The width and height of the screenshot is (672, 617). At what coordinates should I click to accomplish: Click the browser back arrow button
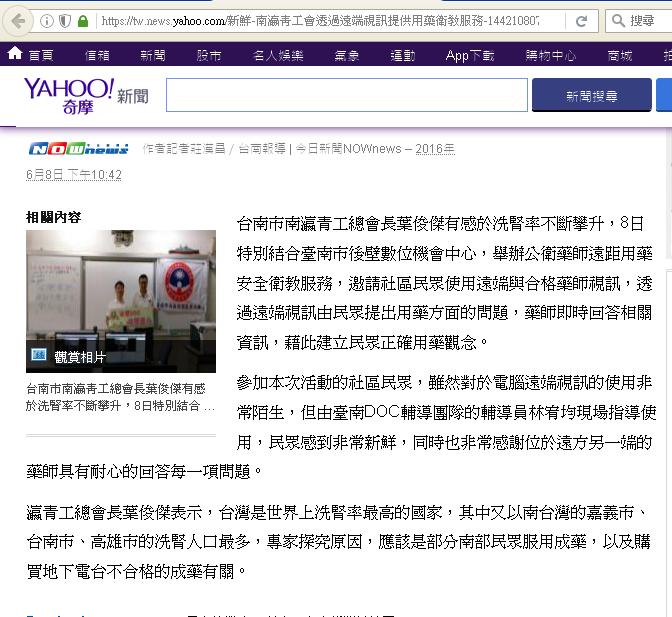pyautogui.click(x=18, y=21)
